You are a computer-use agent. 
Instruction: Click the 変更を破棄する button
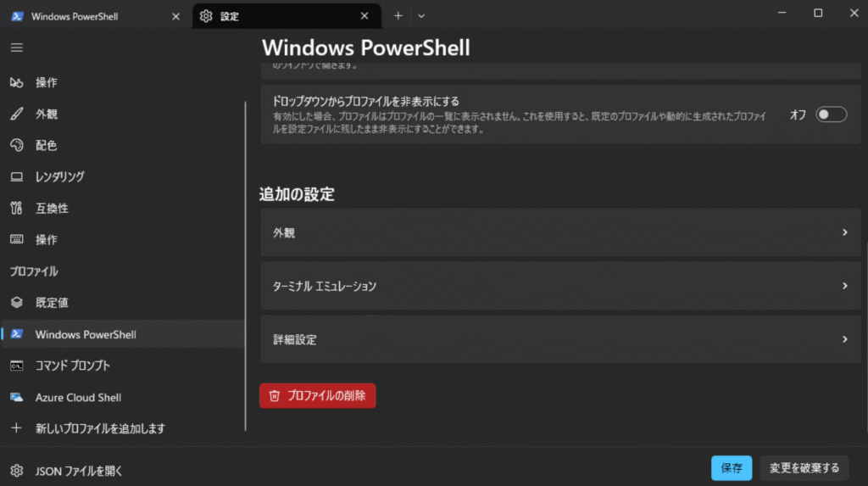point(804,467)
